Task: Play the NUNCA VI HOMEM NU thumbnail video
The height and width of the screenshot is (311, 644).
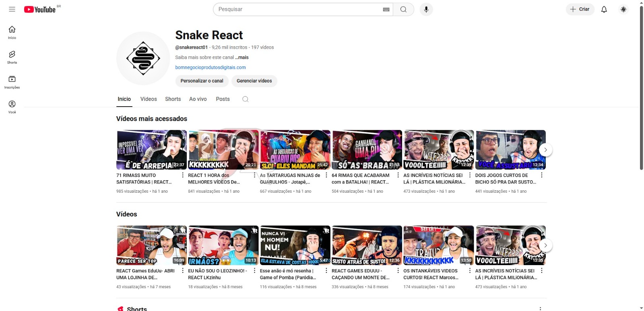Action: [295, 245]
